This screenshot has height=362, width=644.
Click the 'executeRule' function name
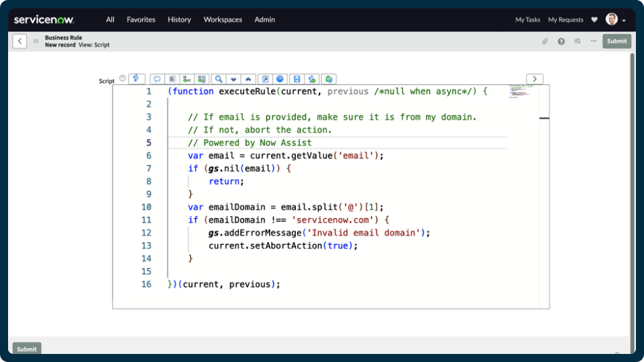tap(247, 91)
